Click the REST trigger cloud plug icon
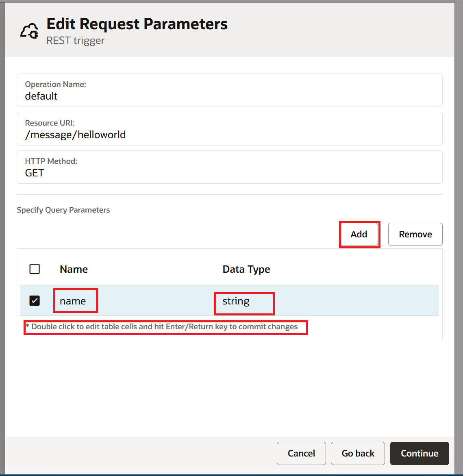463x476 pixels. pyautogui.click(x=29, y=31)
